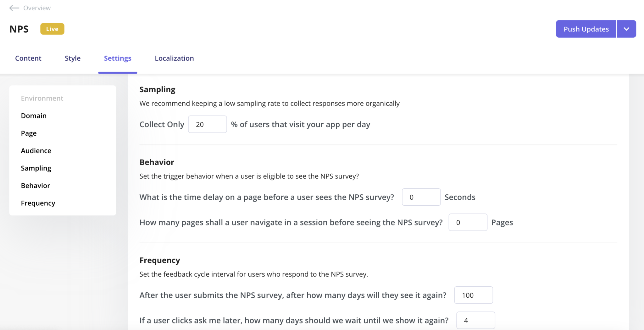Switch to the Content tab
Viewport: 644px width, 330px height.
tap(28, 58)
